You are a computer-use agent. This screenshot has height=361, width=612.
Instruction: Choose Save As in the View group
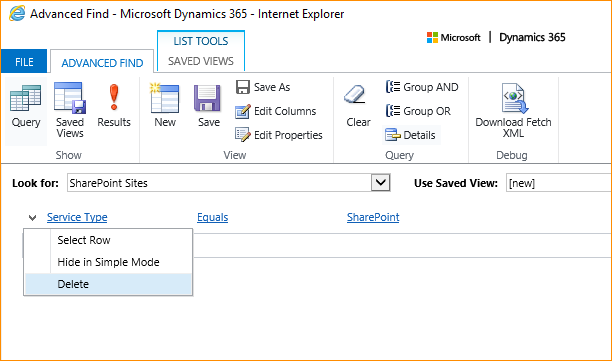[263, 87]
